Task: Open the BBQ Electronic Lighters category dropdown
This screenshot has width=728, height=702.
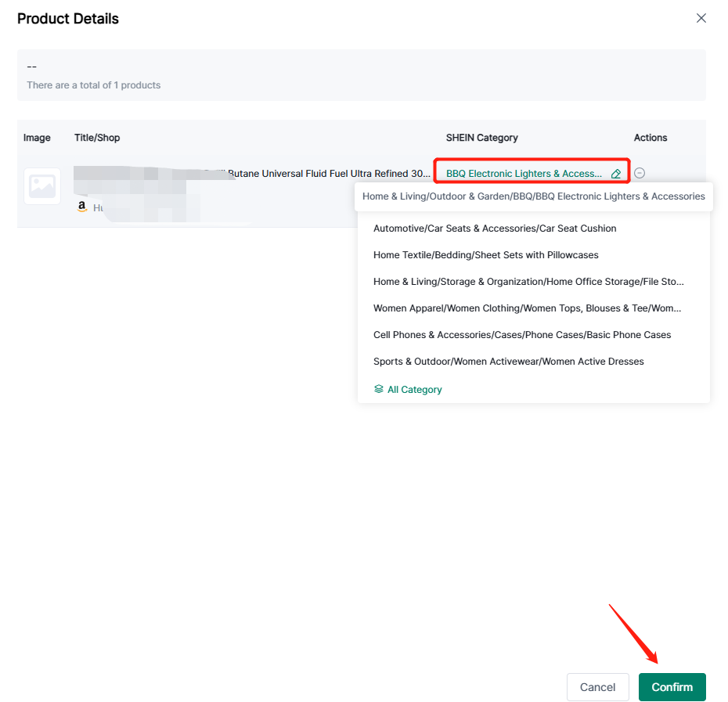Action: point(524,174)
